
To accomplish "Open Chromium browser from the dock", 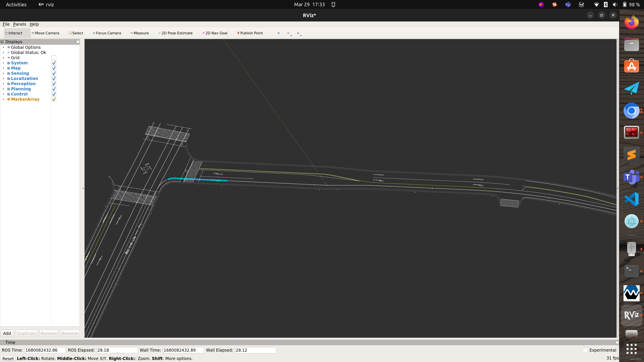I will [x=631, y=111].
